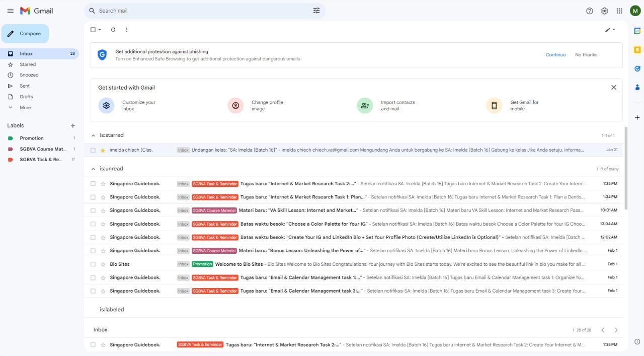Viewport: 644px width, 356px height.
Task: Open the select-all dropdown arrow
Action: click(x=100, y=30)
